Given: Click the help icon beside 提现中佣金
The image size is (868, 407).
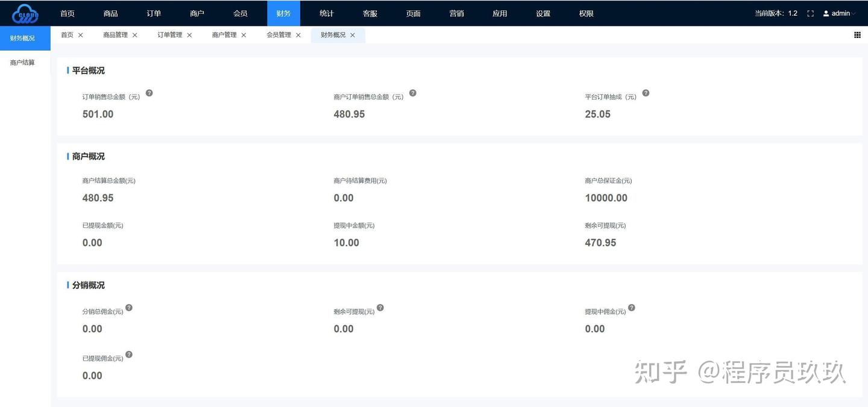Looking at the screenshot, I should 631,308.
